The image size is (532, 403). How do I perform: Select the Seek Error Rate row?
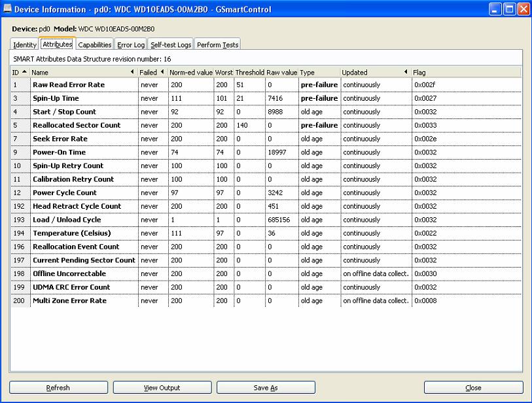pyautogui.click(x=266, y=139)
